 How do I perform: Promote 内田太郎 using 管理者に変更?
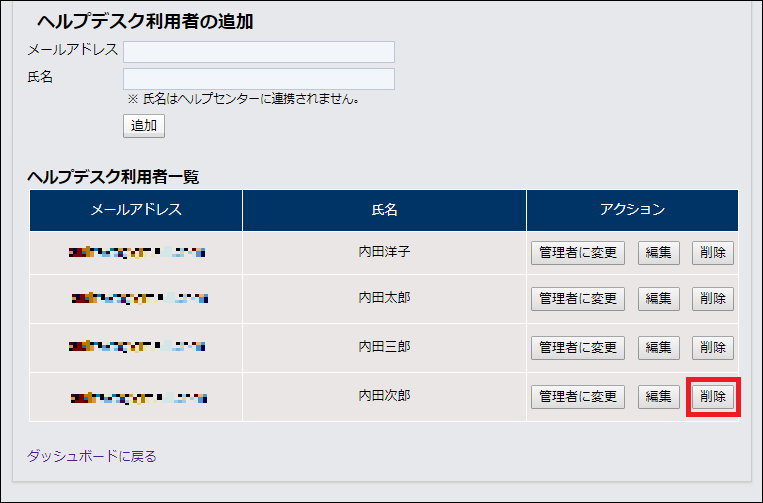pos(578,299)
